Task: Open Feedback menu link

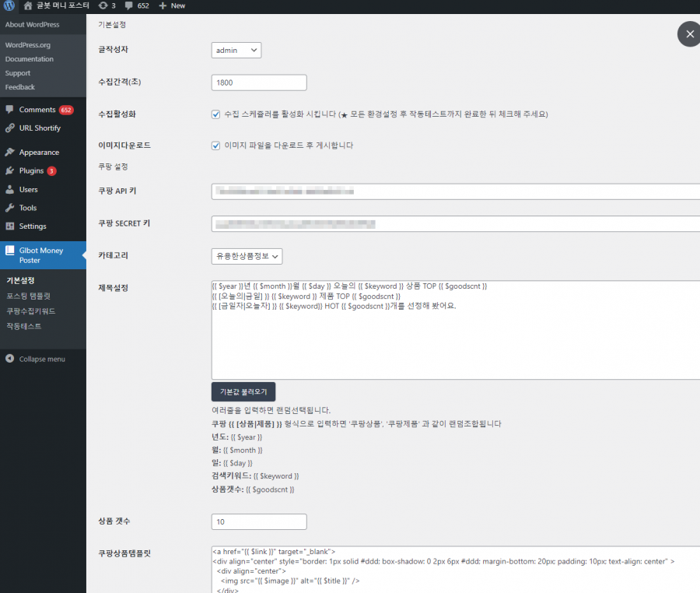Action: pyautogui.click(x=20, y=87)
